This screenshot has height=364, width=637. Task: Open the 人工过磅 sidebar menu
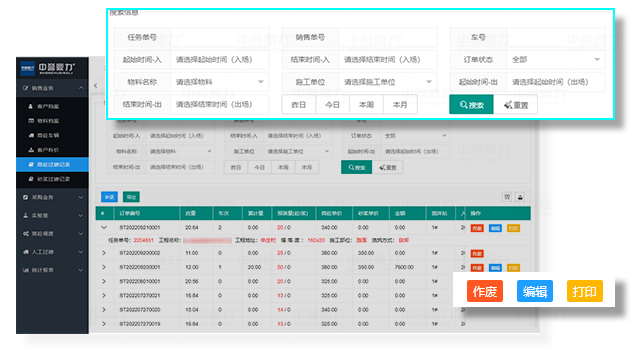coord(52,252)
